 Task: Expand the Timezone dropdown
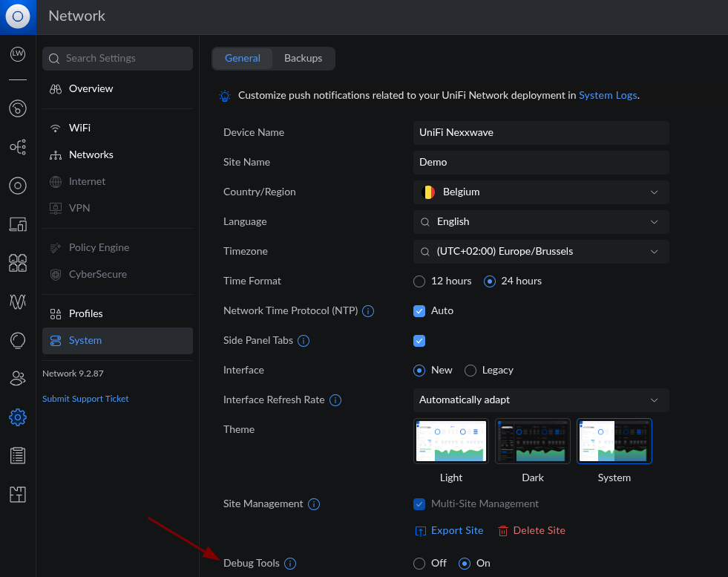point(541,252)
